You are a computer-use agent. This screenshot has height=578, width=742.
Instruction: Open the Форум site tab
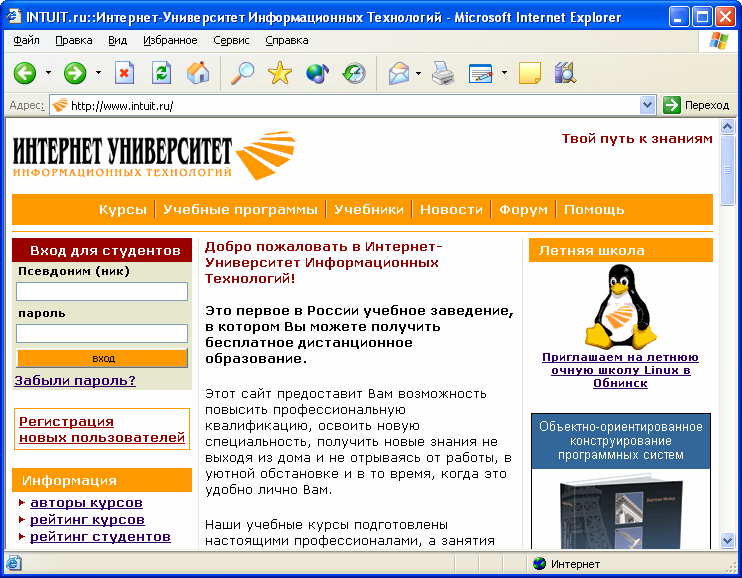tap(523, 209)
